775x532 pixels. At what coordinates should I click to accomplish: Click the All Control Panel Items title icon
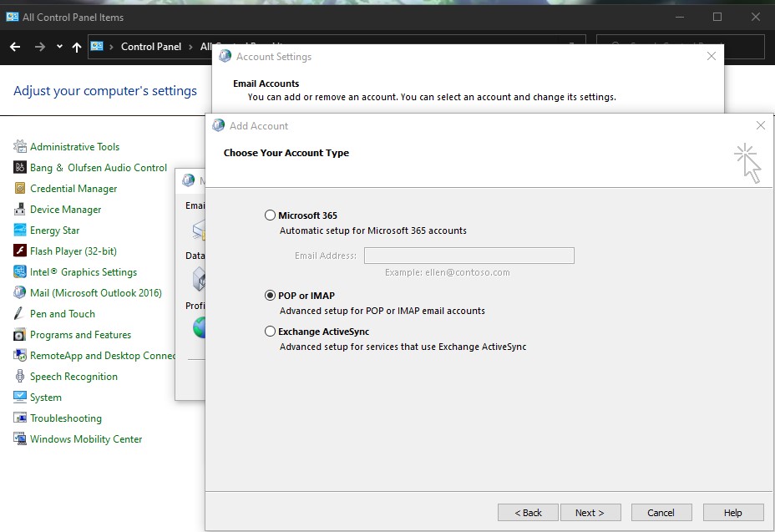pos(12,17)
